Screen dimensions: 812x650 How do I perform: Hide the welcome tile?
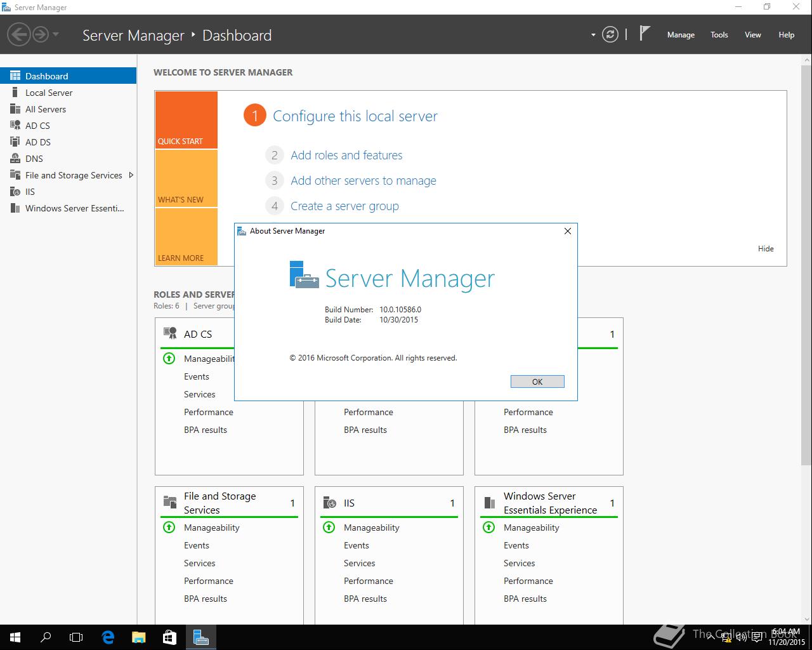point(766,248)
